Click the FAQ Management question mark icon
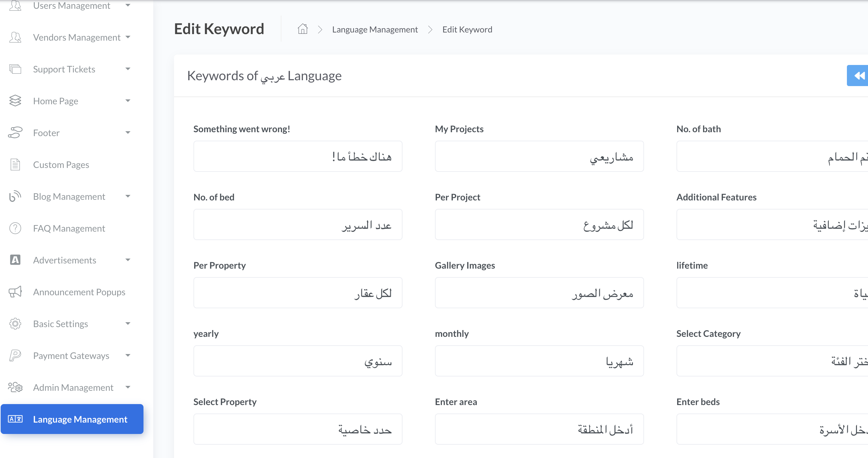The height and width of the screenshot is (458, 868). tap(15, 228)
